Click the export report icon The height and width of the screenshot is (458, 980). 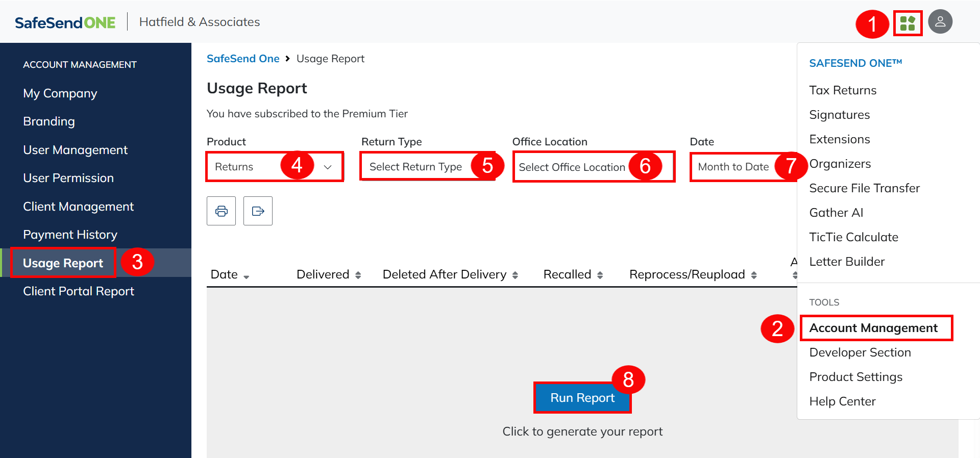coord(258,211)
